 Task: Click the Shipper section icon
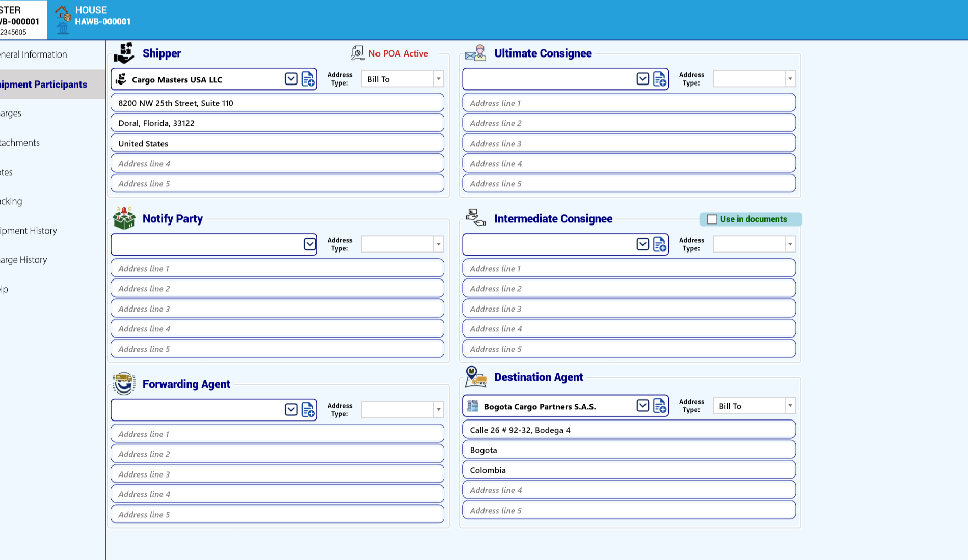click(124, 53)
